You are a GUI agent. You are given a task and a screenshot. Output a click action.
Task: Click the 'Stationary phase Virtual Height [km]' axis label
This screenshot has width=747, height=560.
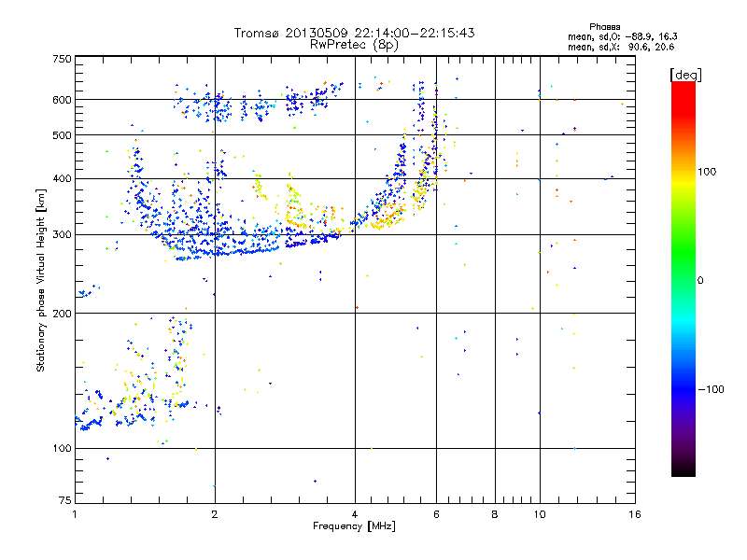click(41, 280)
